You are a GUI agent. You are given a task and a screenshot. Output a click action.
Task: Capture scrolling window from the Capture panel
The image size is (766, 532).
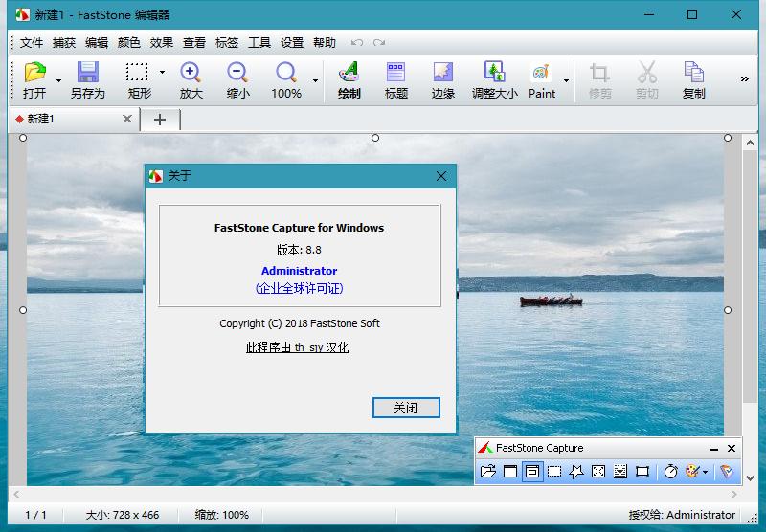620,471
